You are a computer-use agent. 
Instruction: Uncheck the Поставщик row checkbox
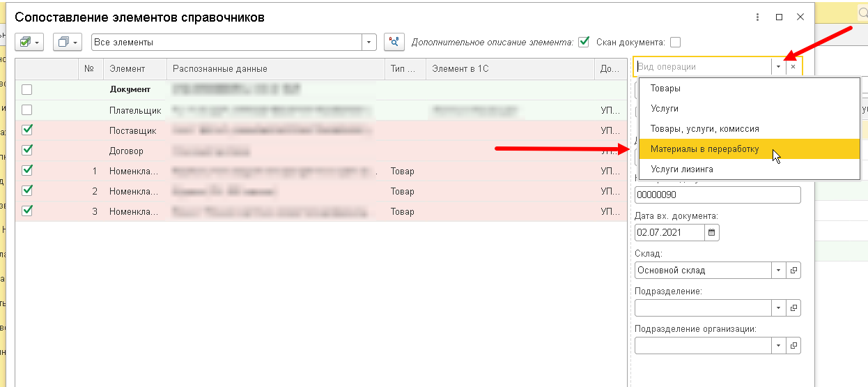tap(27, 130)
